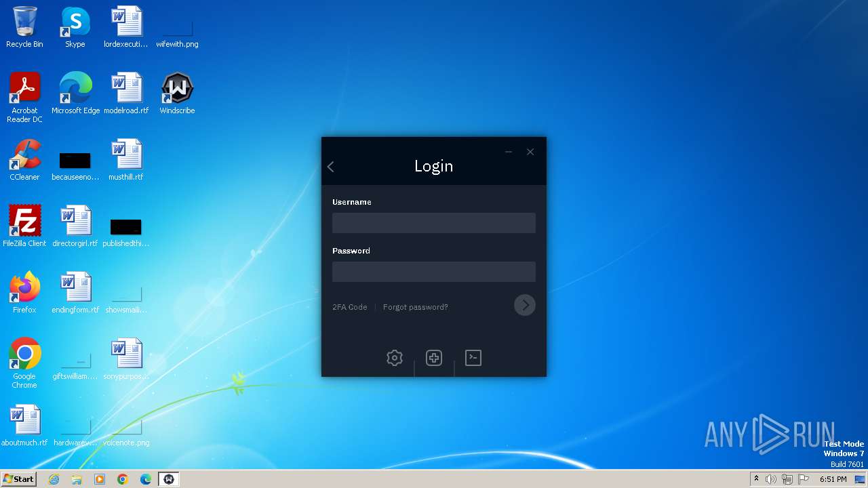Focus the Password input field
This screenshot has height=488, width=868.
(x=434, y=272)
